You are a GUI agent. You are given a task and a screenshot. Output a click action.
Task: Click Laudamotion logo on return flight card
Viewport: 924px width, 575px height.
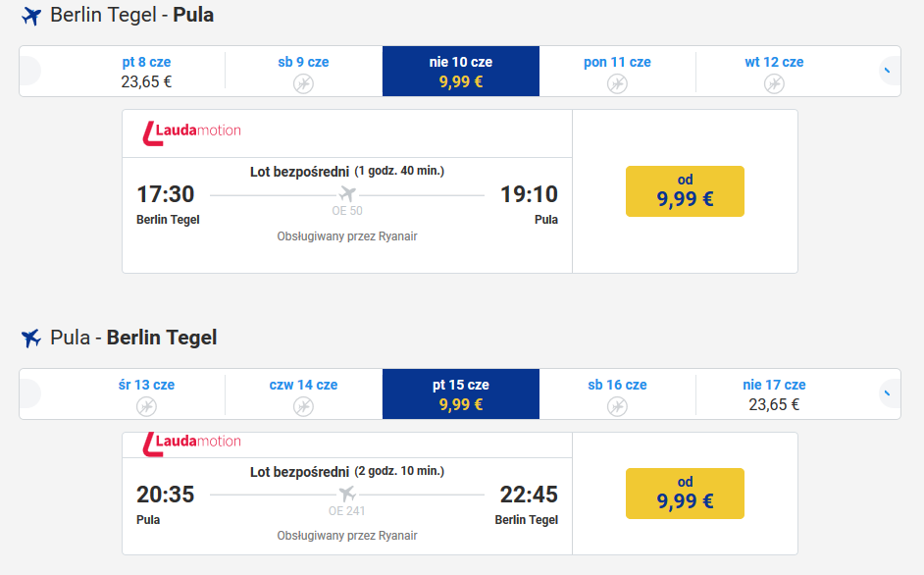click(x=191, y=444)
